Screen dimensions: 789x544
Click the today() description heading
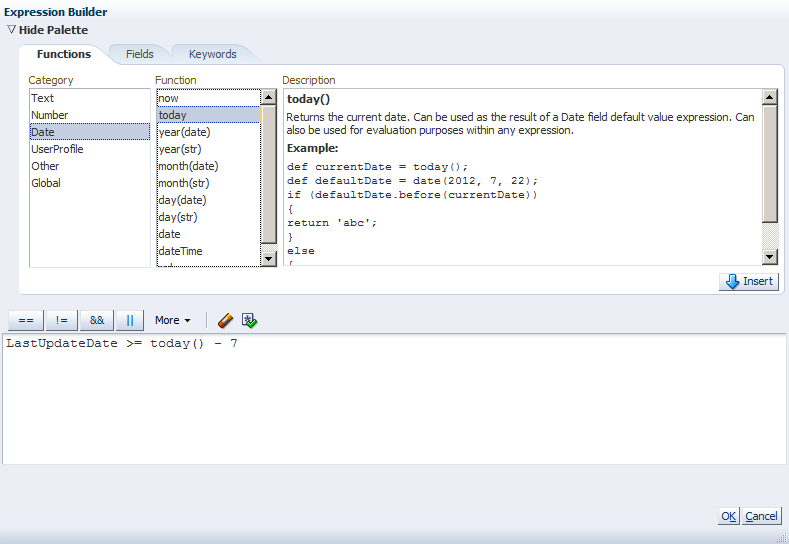308,99
